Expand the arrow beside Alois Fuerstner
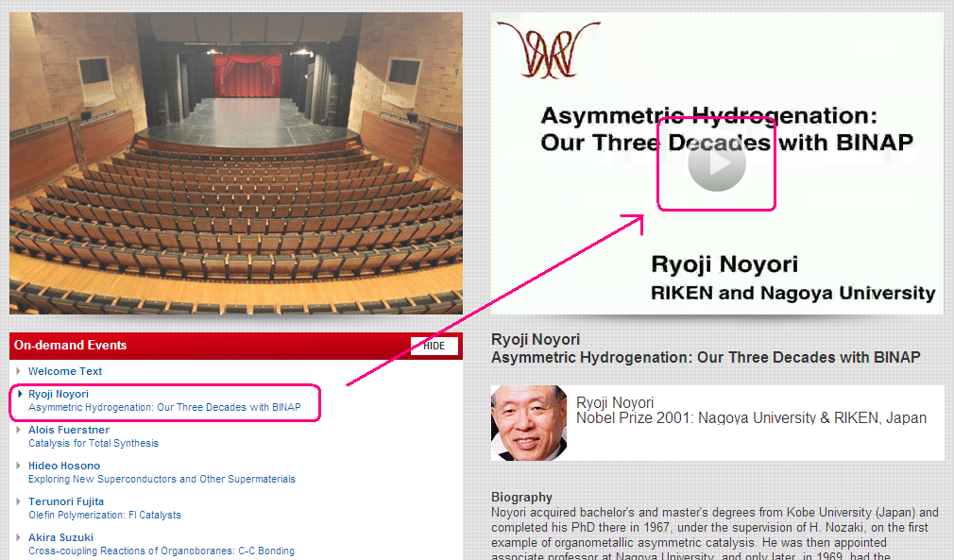The height and width of the screenshot is (560, 954). (x=18, y=430)
